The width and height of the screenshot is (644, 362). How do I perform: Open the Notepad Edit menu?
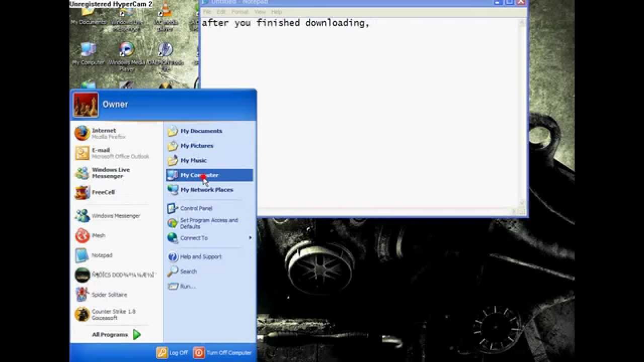pyautogui.click(x=221, y=12)
